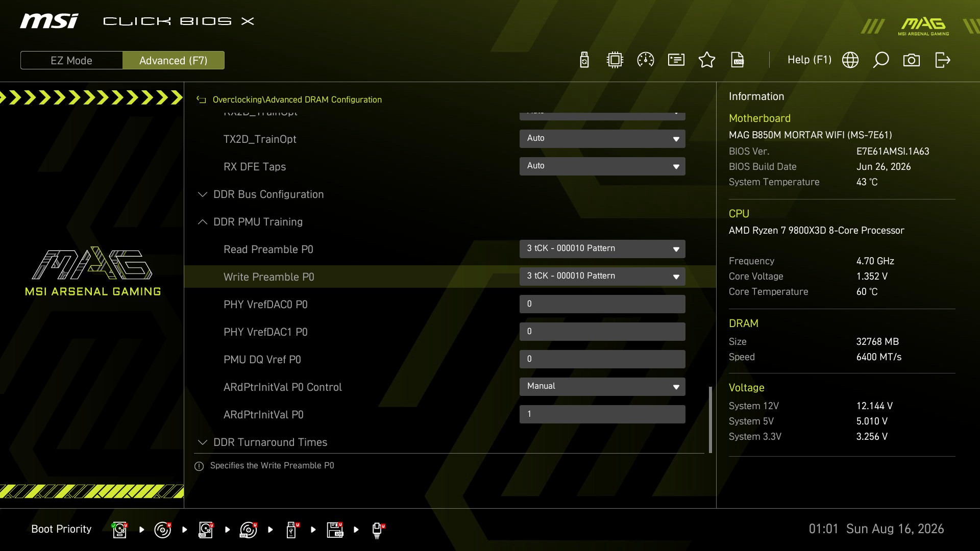
Task: Click the Core Voltage 1.352 V value
Action: pyautogui.click(x=872, y=277)
